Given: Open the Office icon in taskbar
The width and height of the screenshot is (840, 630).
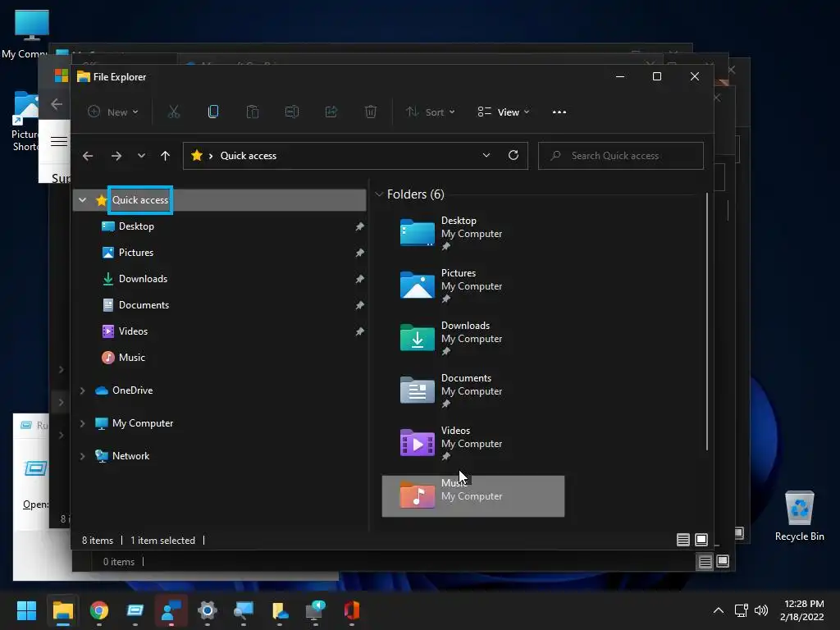Looking at the screenshot, I should (x=351, y=610).
